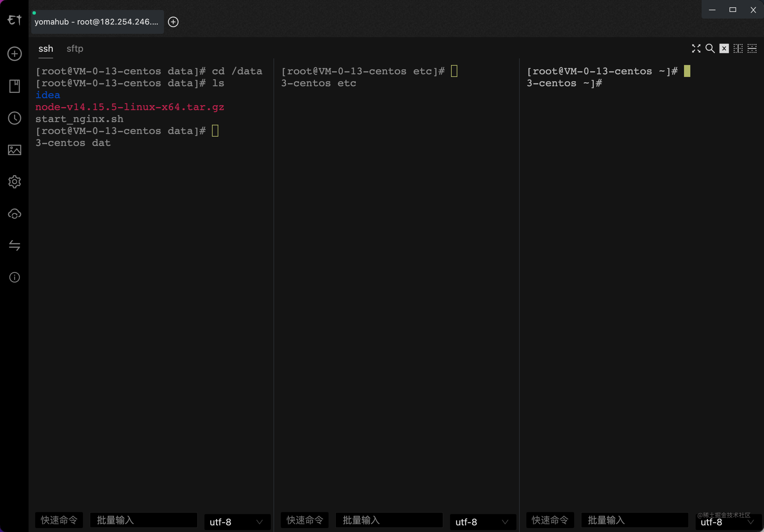Click start_nginx.sh file name
Image resolution: width=764 pixels, height=532 pixels.
(x=79, y=119)
